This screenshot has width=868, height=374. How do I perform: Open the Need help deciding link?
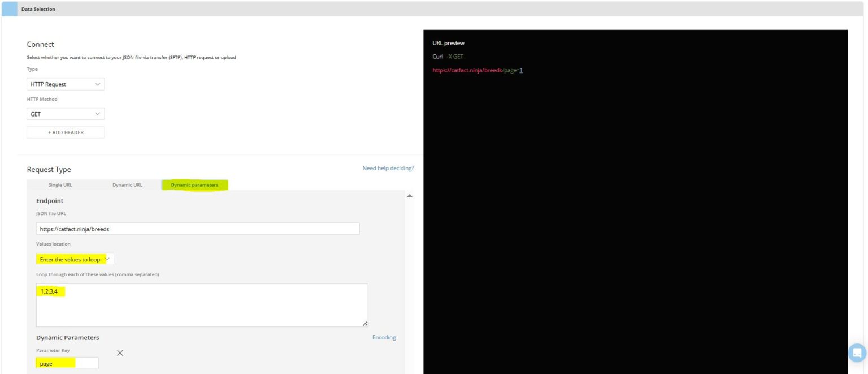click(388, 168)
